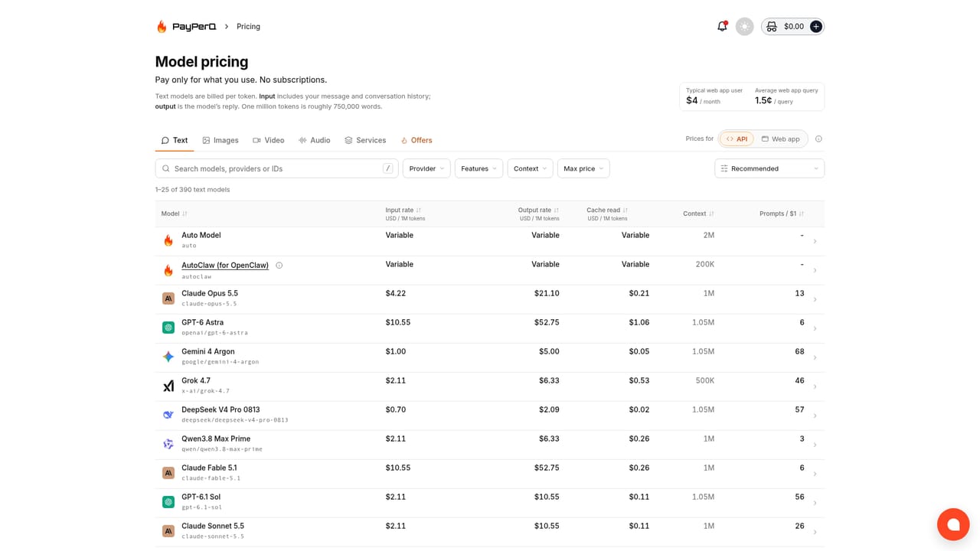Open the notifications bell
The image size is (980, 551).
722,26
